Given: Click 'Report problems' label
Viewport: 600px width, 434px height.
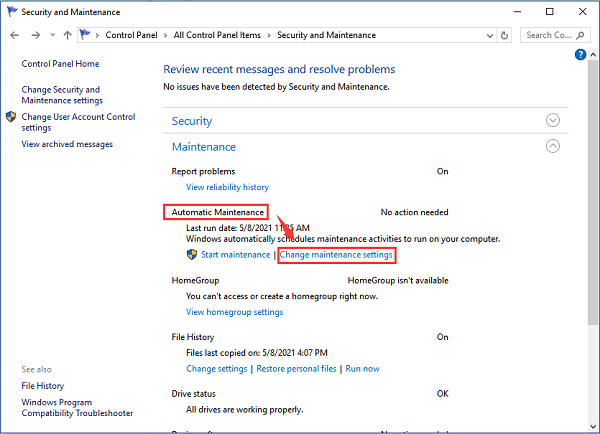Looking at the screenshot, I should click(203, 171).
